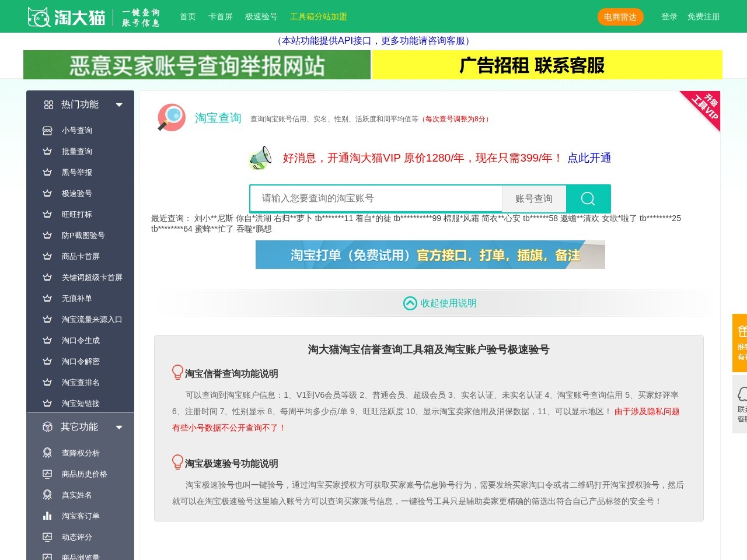Click the 登录 link

[x=669, y=17]
